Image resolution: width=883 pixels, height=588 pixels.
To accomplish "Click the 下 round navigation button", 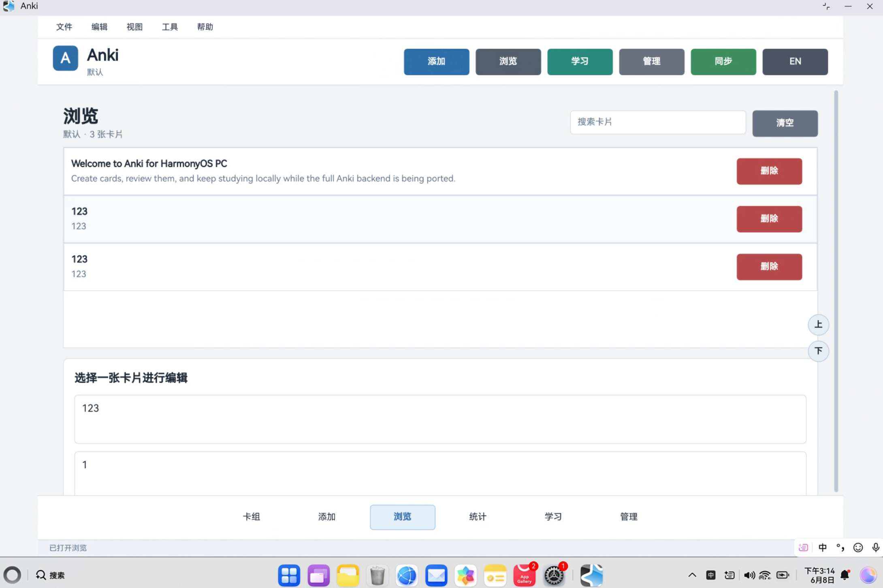I will [x=818, y=351].
